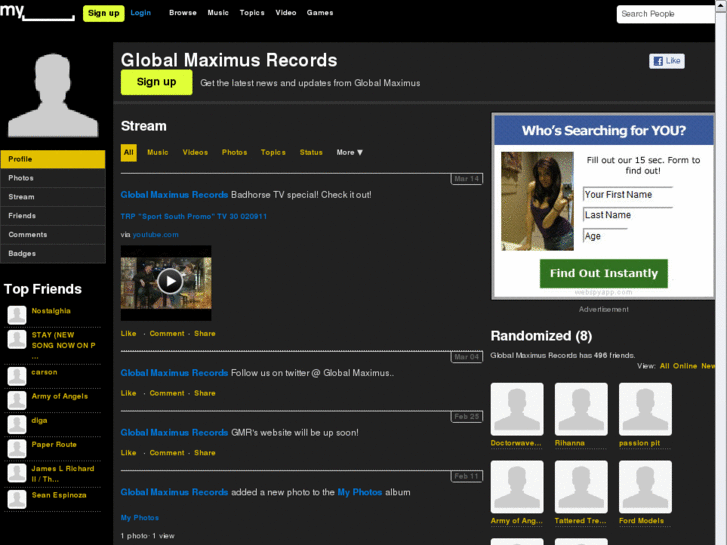Viewport: 727px width, 545px height.
Task: Open Doctorwave profile thumbnail
Action: [x=517, y=409]
